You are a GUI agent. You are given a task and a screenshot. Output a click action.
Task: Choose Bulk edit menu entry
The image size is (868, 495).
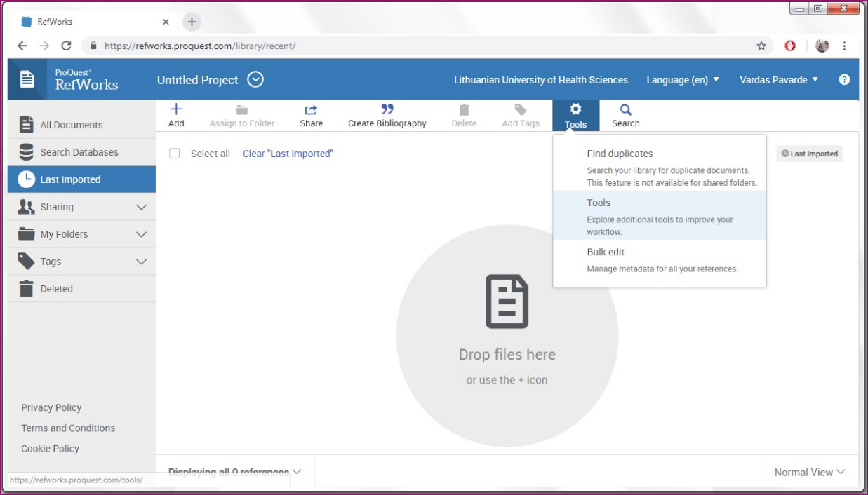(606, 252)
